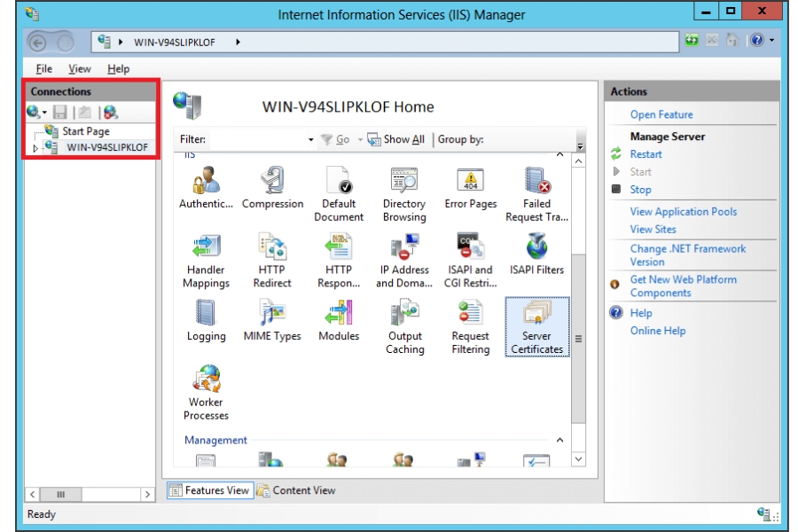
Task: Click the Save connections icon
Action: 60,112
